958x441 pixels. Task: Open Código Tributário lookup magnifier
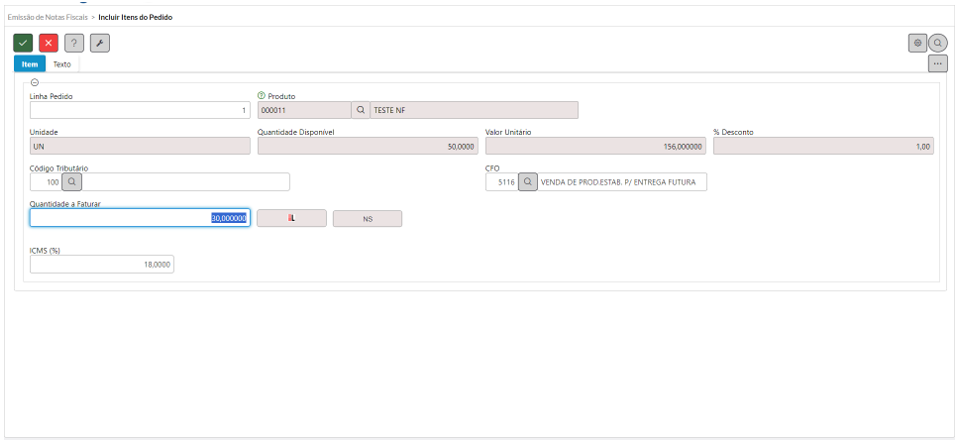pos(71,182)
